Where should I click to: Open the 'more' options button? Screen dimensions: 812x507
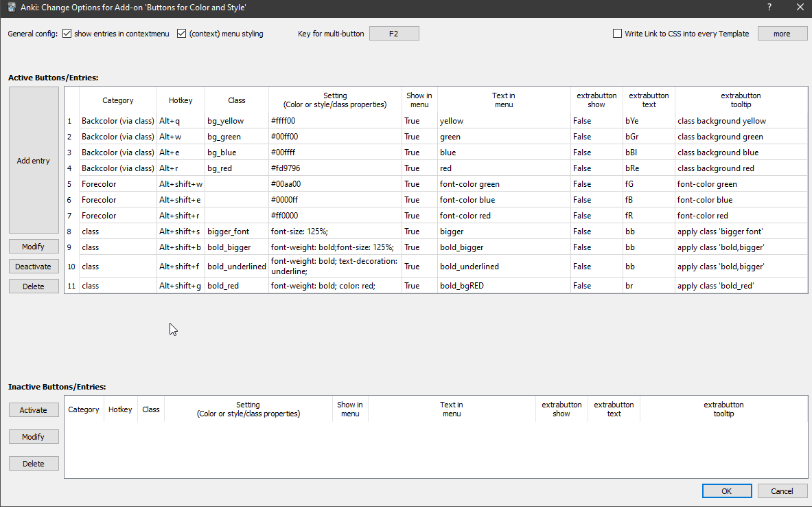(x=782, y=34)
